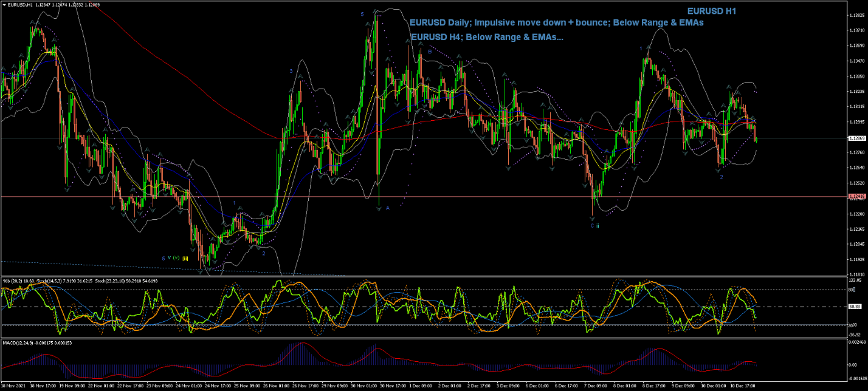Screen dimensions: 868x391
Task: Click the current price tag 1.12869
Action: [x=855, y=138]
